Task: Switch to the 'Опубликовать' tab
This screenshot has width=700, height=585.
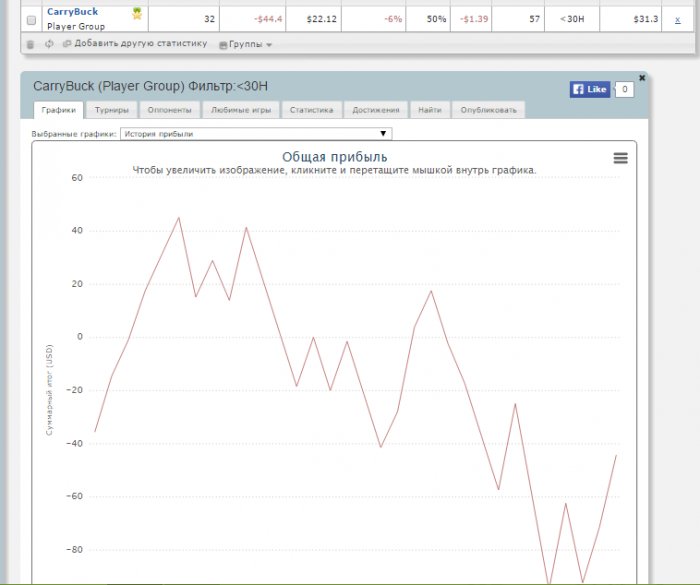Action: 488,110
